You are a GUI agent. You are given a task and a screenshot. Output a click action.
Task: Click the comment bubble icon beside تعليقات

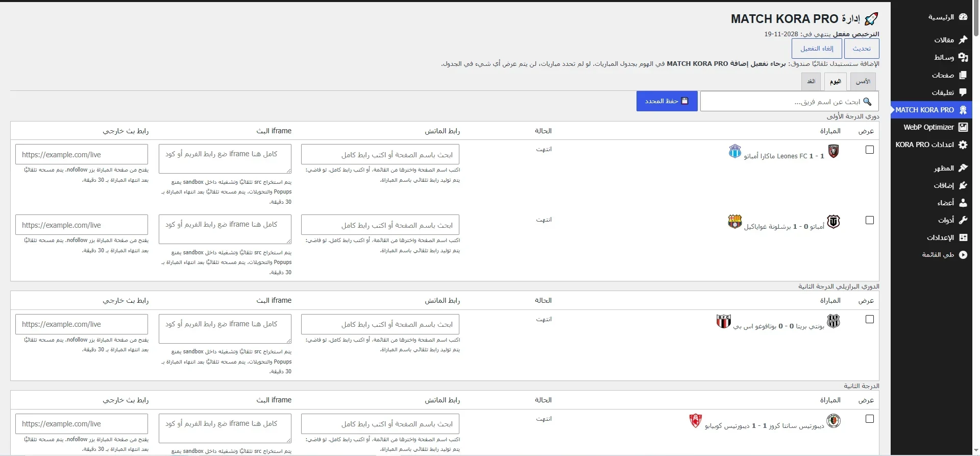[963, 92]
